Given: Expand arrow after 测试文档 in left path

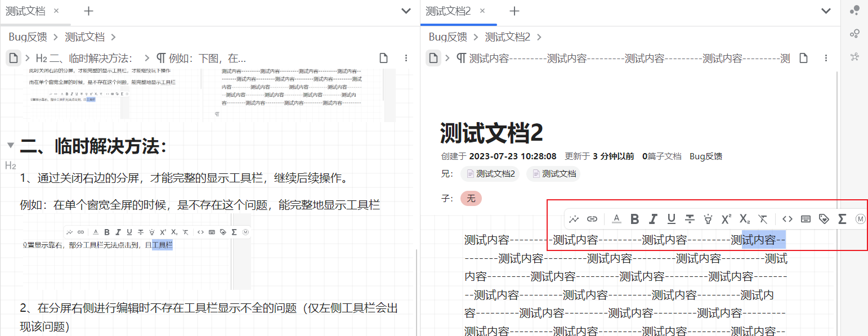Looking at the screenshot, I should 114,37.
